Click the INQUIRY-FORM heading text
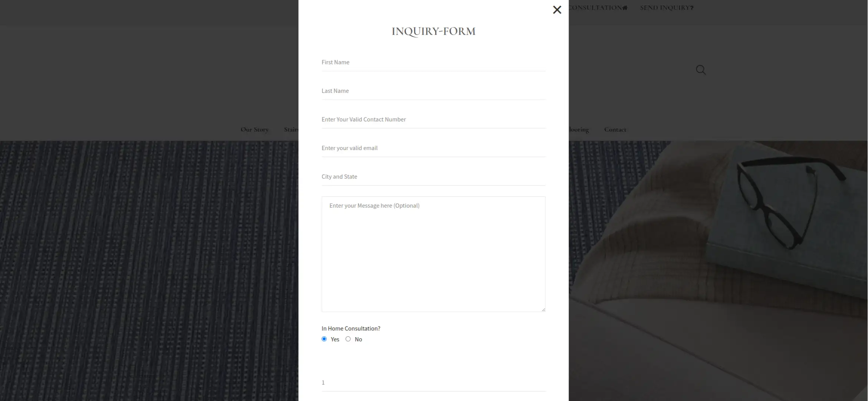 pos(433,32)
